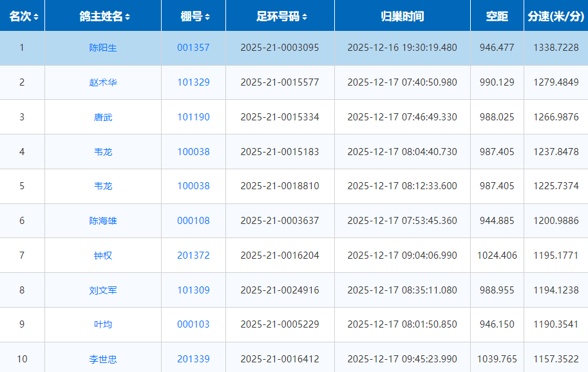The width and height of the screenshot is (588, 372).
Task: Click the 分速(米/分) column header
Action: point(555,16)
